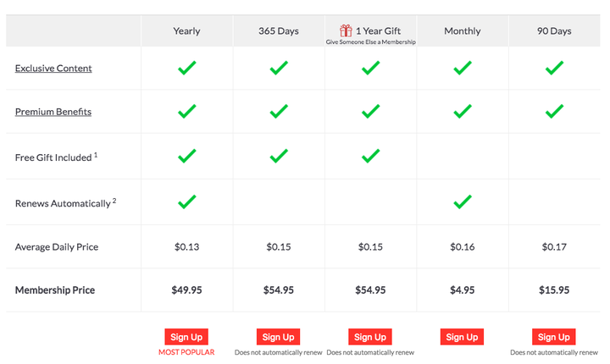Click the Free Gift Included footnote 1
The height and width of the screenshot is (364, 610).
[x=96, y=155]
